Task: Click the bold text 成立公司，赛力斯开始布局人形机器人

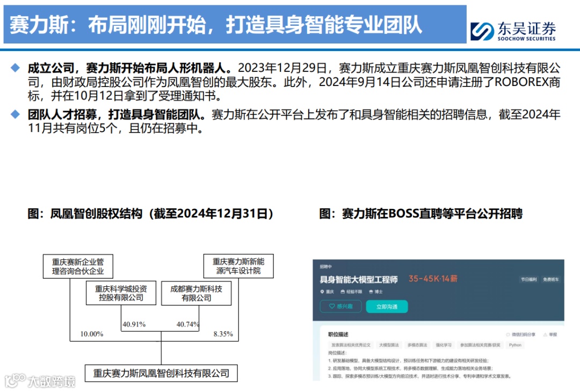Action: (130, 68)
